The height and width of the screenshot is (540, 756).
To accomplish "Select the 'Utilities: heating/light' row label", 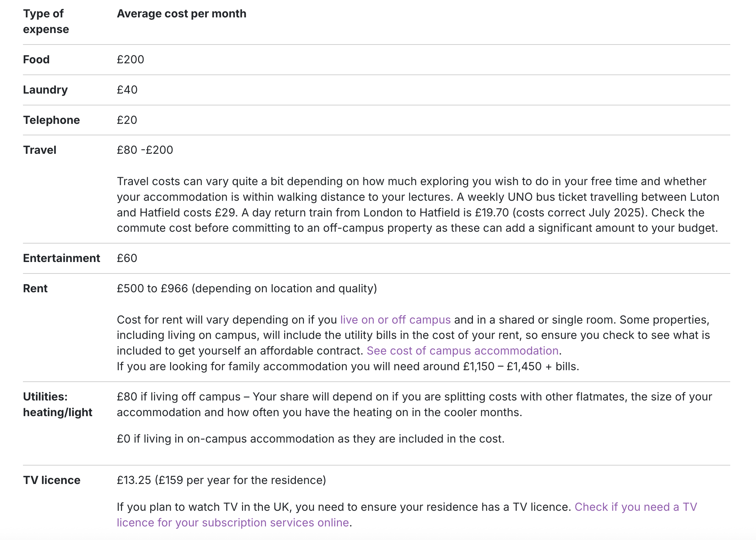I will click(57, 404).
